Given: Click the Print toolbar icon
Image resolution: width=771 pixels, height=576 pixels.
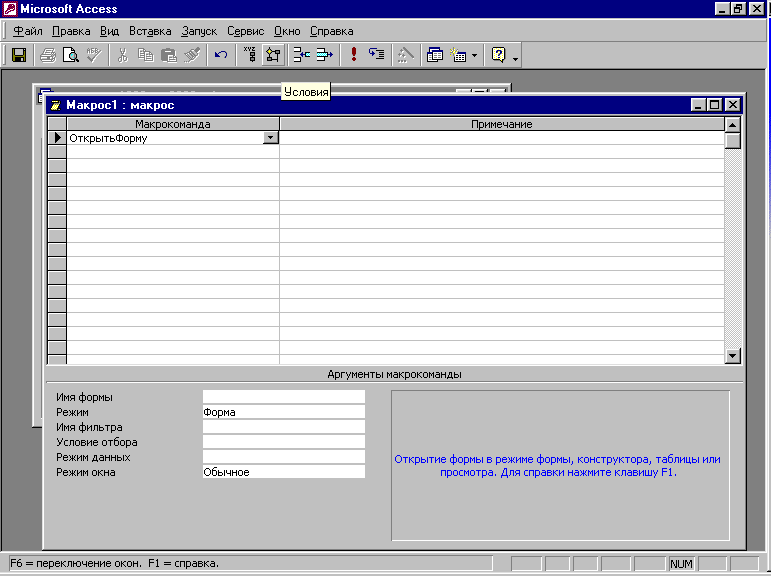Looking at the screenshot, I should coord(48,55).
